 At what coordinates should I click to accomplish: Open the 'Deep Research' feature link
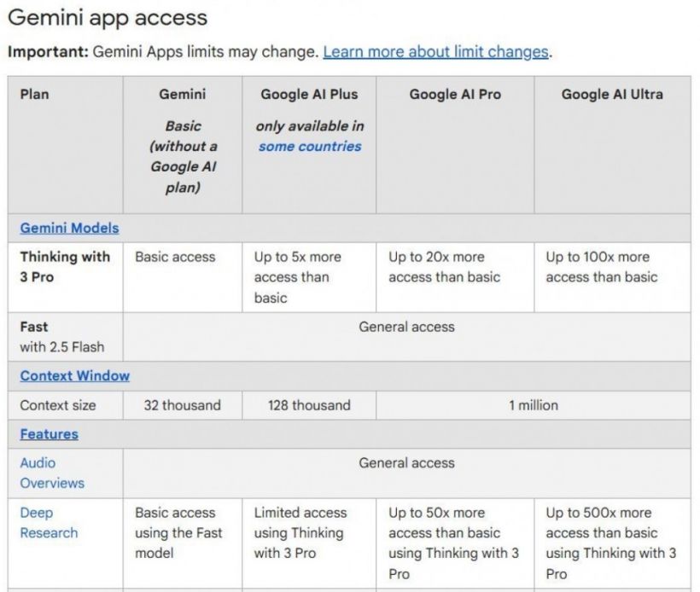pyautogui.click(x=49, y=523)
